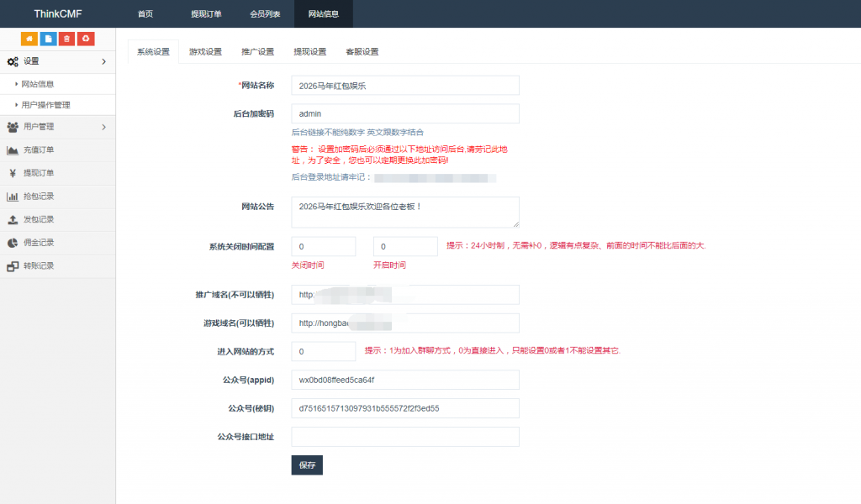Click the 保存 button to save settings
861x504 pixels.
(307, 465)
